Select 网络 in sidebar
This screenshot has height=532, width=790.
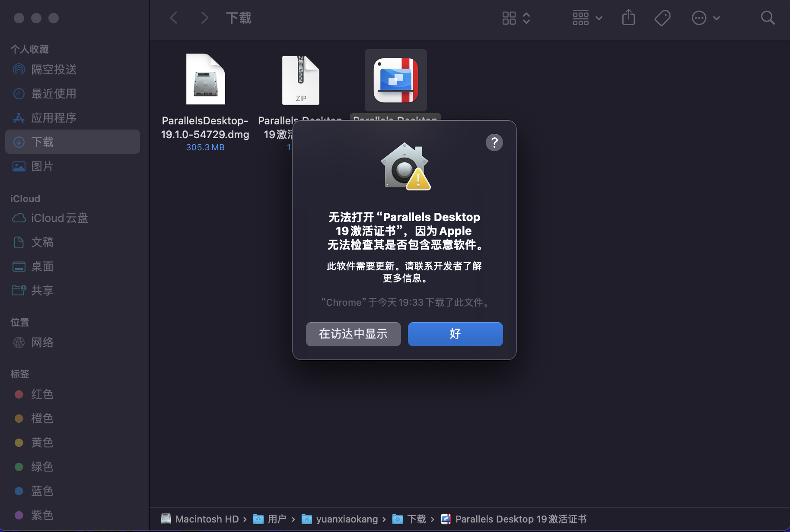coord(73,342)
